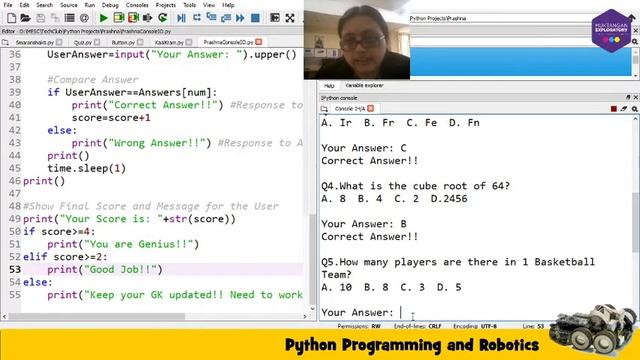Switch to the Help pane tab

click(x=329, y=86)
